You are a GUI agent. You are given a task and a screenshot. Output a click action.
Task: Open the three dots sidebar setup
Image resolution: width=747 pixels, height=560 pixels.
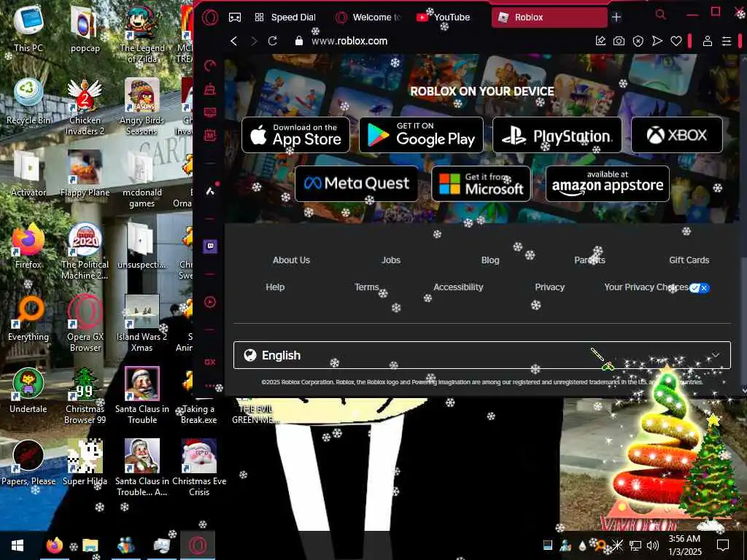[x=209, y=385]
